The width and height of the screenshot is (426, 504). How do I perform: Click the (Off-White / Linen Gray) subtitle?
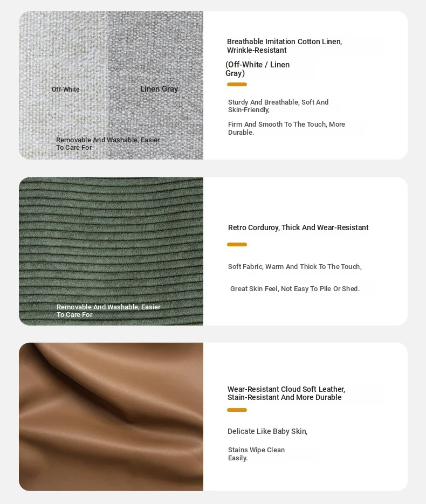pos(257,69)
